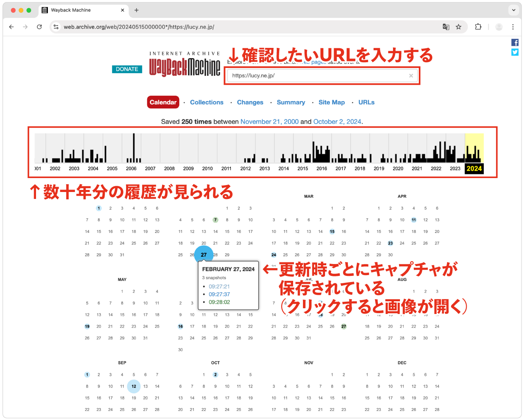Screen dimensions: 524x420
Task: Click the January 1 snapshot date
Action: [99, 208]
